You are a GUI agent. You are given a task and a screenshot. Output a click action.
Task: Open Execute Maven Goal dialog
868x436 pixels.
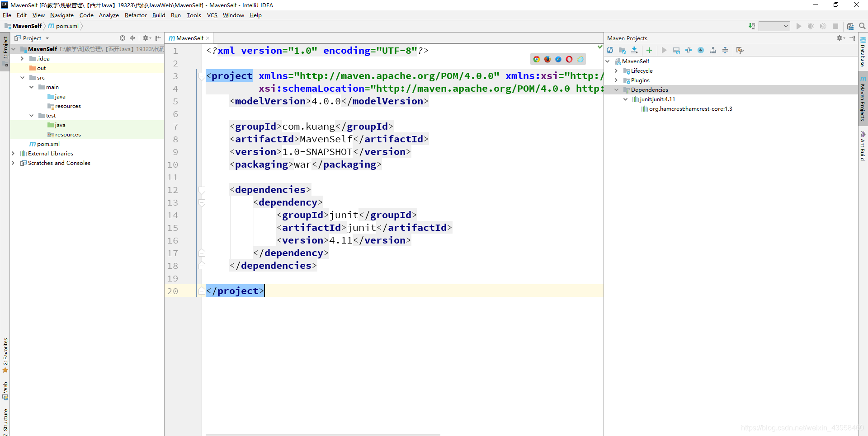click(676, 50)
